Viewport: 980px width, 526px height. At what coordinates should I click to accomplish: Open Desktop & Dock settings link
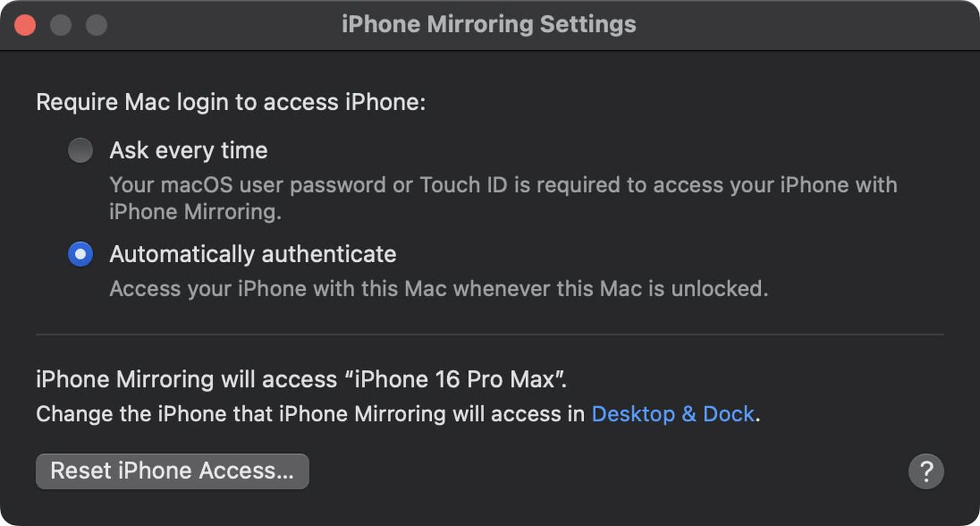coord(673,413)
